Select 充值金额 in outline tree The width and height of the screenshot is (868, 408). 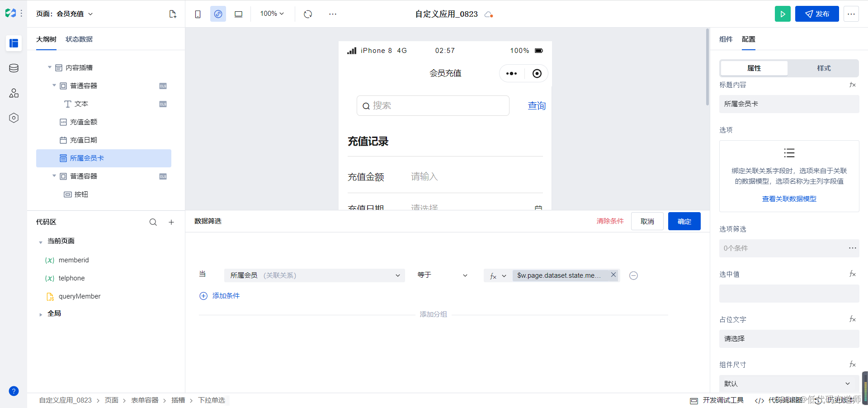coord(84,122)
